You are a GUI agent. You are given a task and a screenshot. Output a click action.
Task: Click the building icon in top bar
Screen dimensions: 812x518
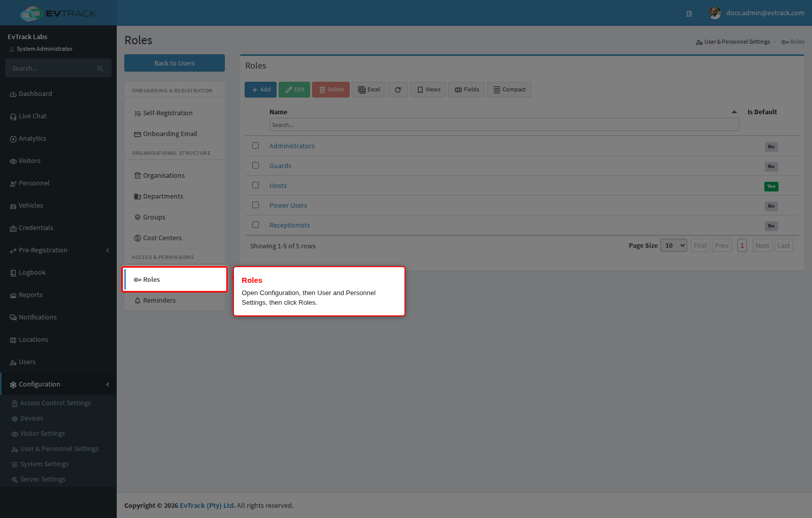[689, 14]
